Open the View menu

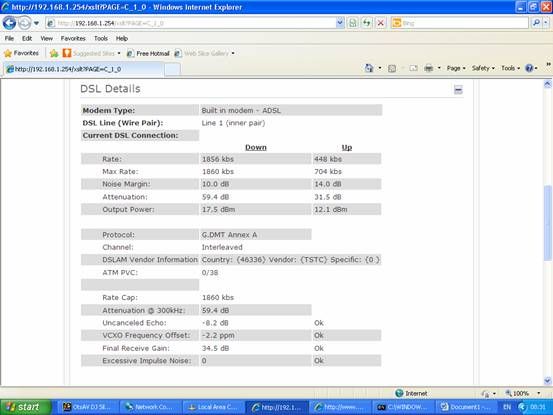(46, 38)
